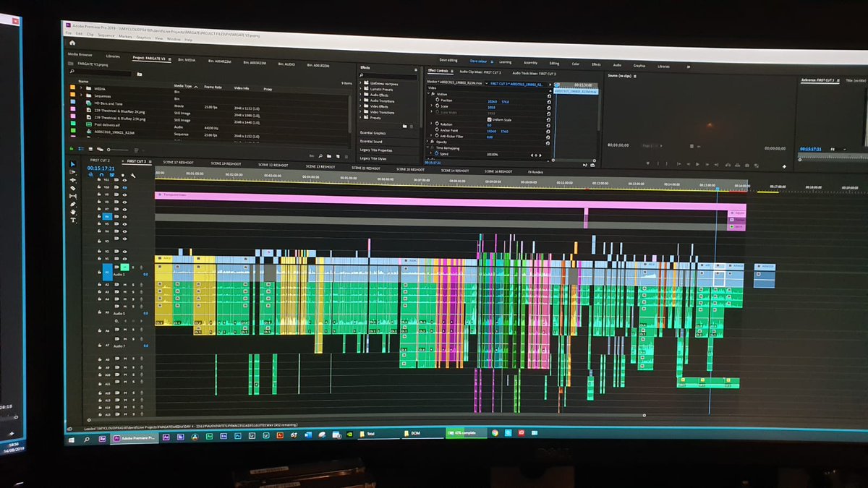Toggle Linked Selection in the timeline header
Viewport: 868px width, 488px height.
[x=112, y=175]
